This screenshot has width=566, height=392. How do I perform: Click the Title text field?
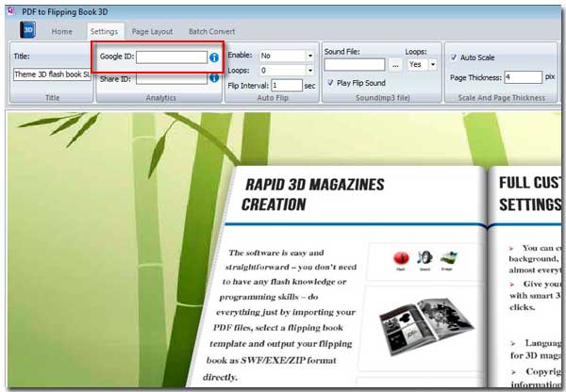(52, 74)
